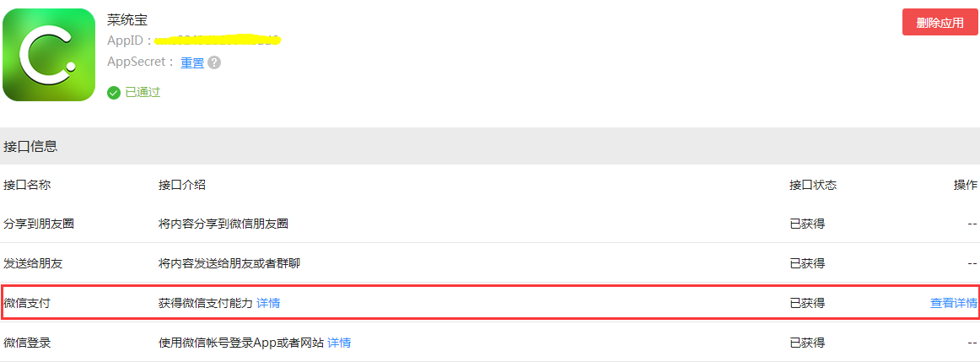Select the 微信登录 interface name
Screen dimensions: 980x362
coord(27,343)
